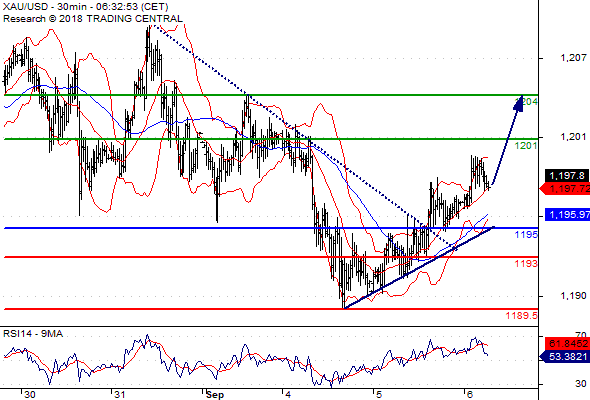Click the 1,201 price axis label
Image resolution: width=590 pixels, height=400 pixels.
(x=573, y=137)
